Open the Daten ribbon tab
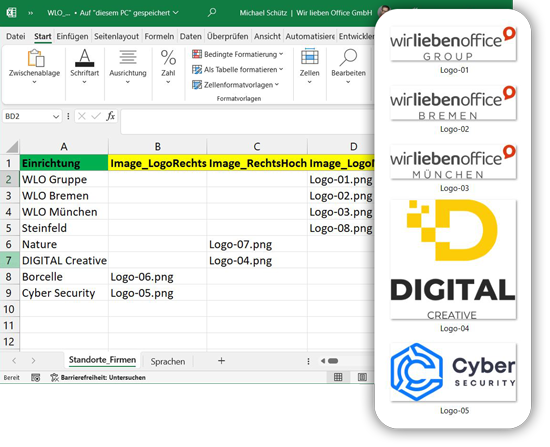This screenshot has width=550, height=447. pos(190,36)
